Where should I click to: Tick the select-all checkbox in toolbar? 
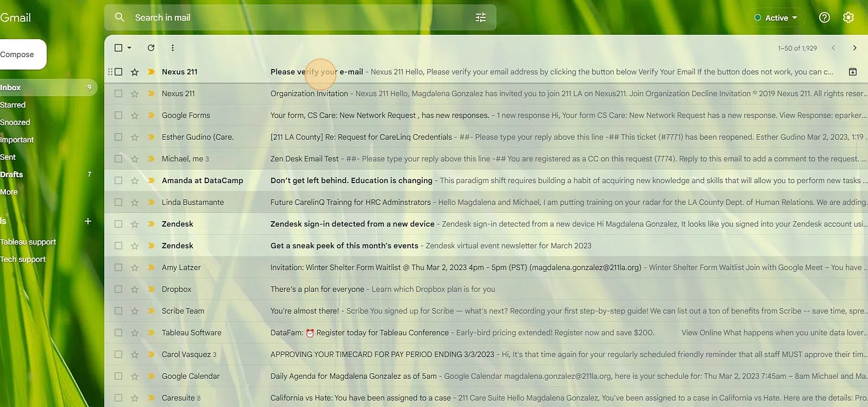tap(118, 48)
